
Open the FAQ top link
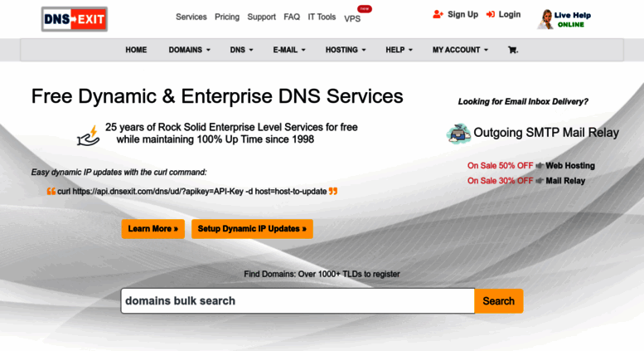pyautogui.click(x=292, y=17)
